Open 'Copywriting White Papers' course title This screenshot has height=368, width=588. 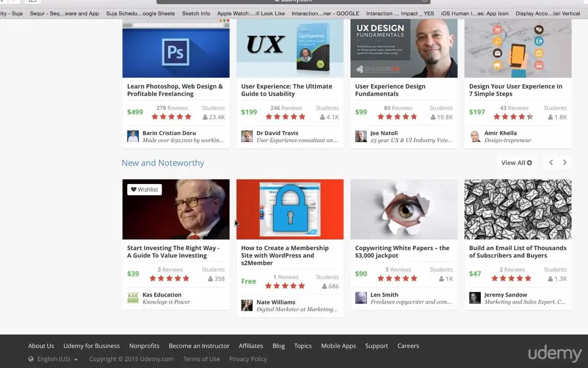402,251
